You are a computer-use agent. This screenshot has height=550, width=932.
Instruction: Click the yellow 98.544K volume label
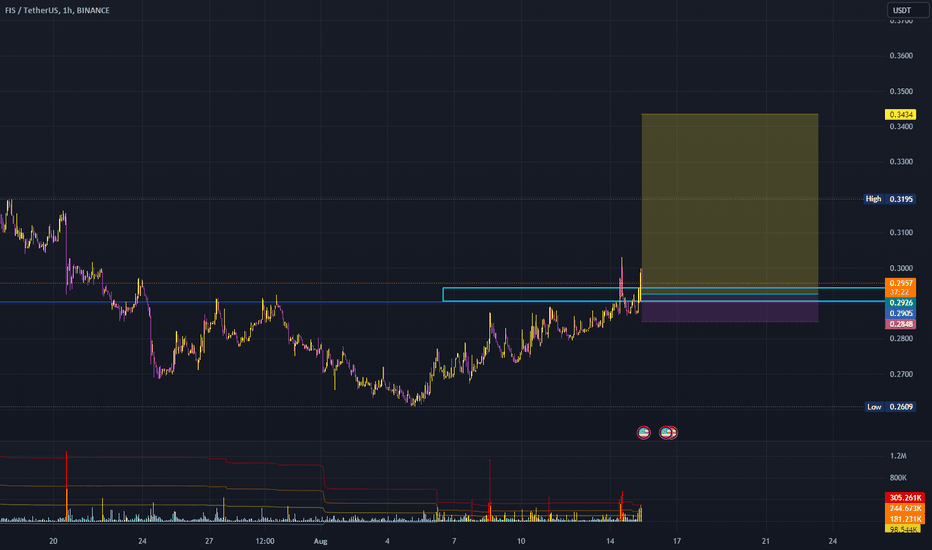coord(903,529)
